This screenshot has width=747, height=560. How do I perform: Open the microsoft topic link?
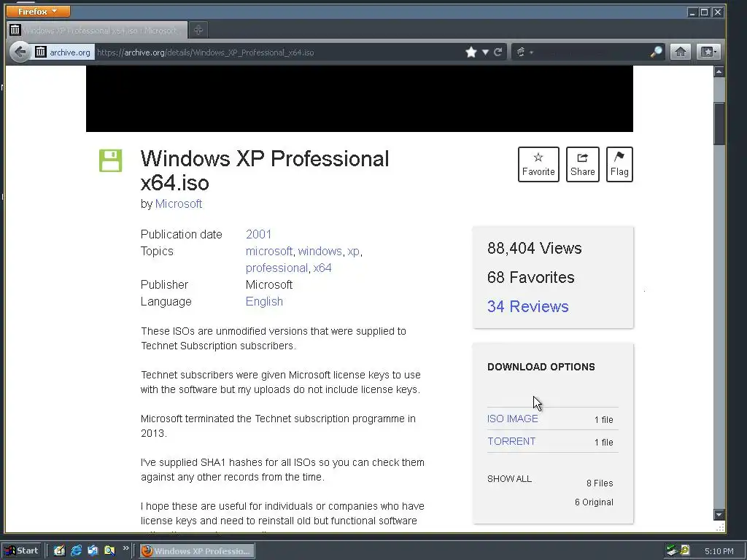coord(269,251)
